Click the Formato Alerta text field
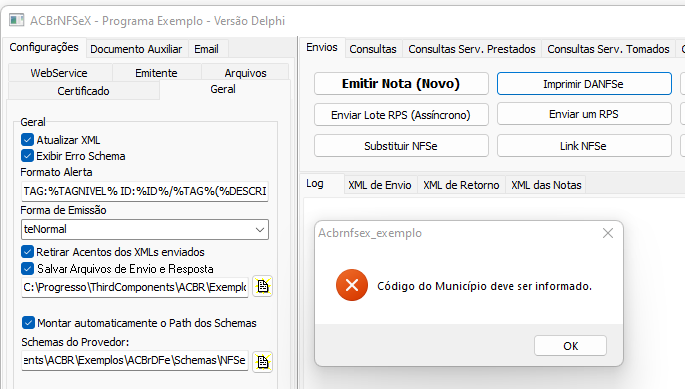This screenshot has height=389, width=685. (145, 191)
